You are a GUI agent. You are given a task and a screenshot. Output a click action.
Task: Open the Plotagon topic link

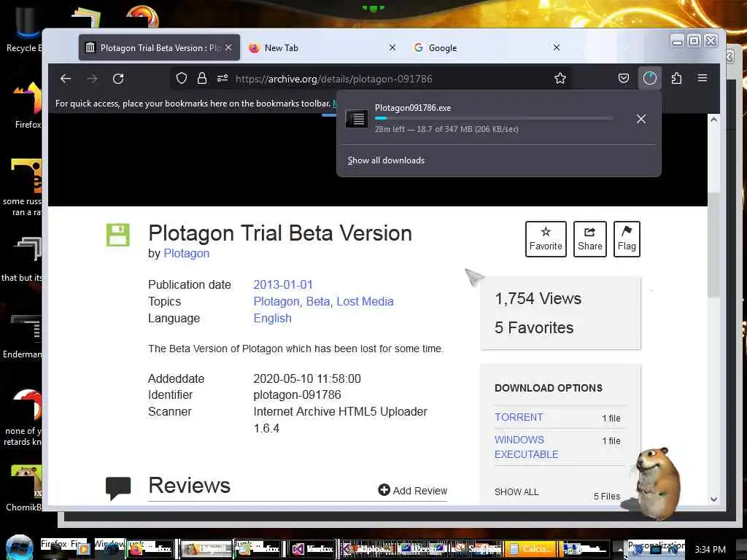click(x=276, y=301)
